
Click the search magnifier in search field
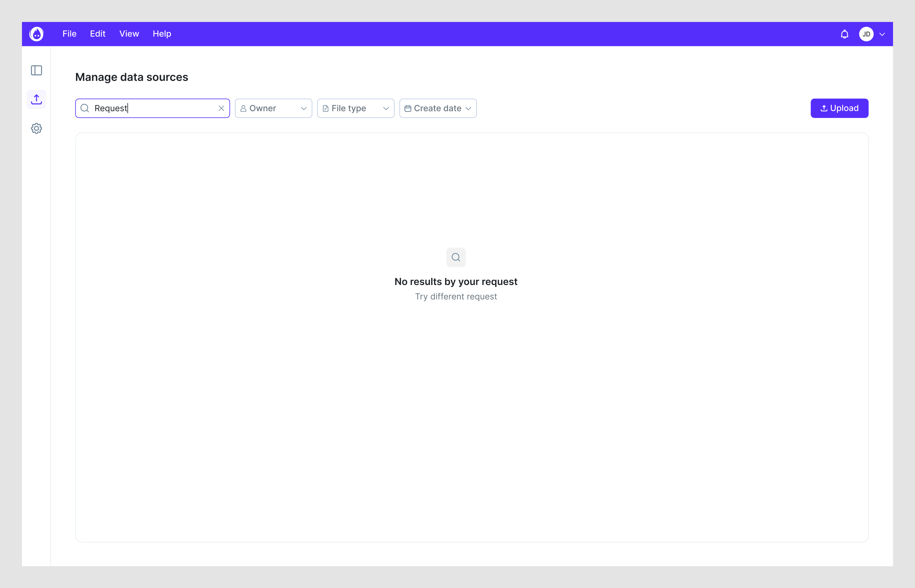85,108
